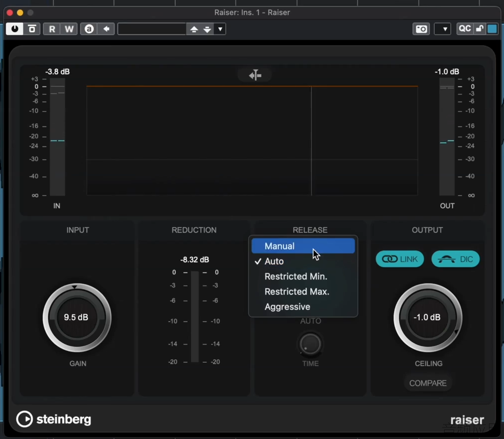Enable Read automation (R) button
The width and height of the screenshot is (504, 439).
tap(52, 29)
